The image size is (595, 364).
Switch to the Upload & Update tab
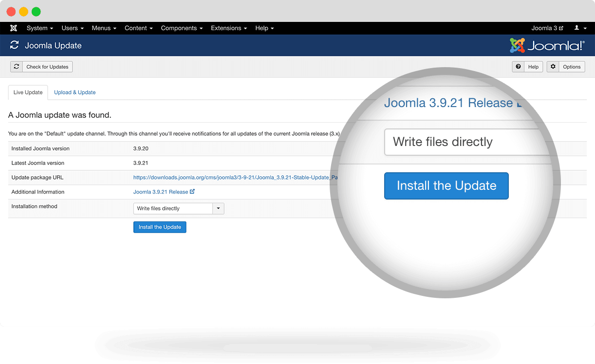click(75, 92)
